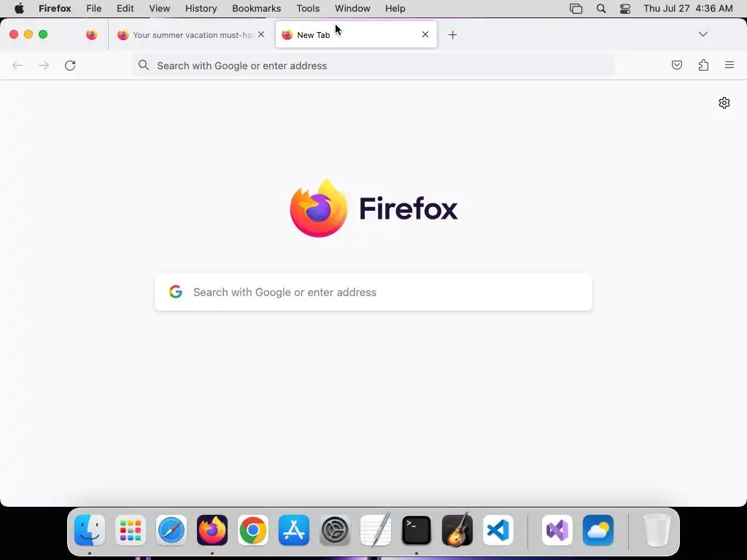Viewport: 747px width, 560px height.
Task: Open the Edit menu
Action: click(125, 9)
